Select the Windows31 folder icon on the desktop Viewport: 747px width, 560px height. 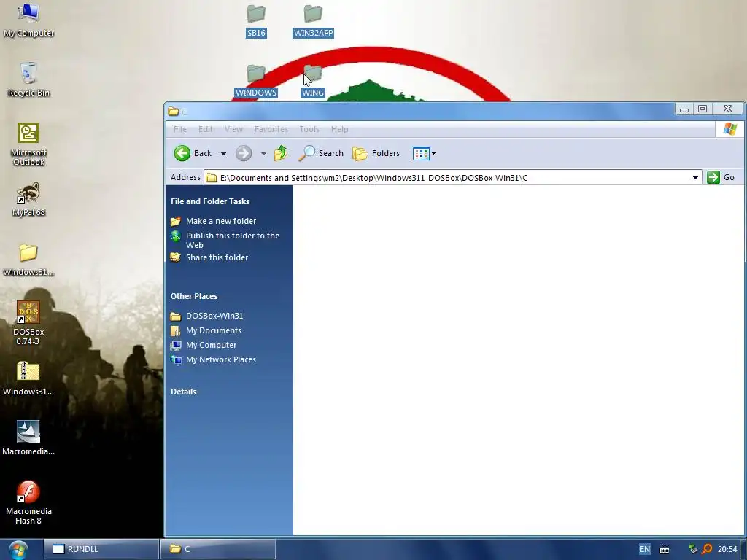[28, 260]
